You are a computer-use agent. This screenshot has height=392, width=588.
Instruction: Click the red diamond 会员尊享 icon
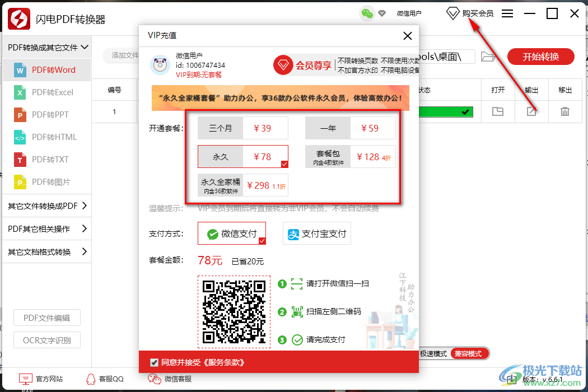[283, 66]
